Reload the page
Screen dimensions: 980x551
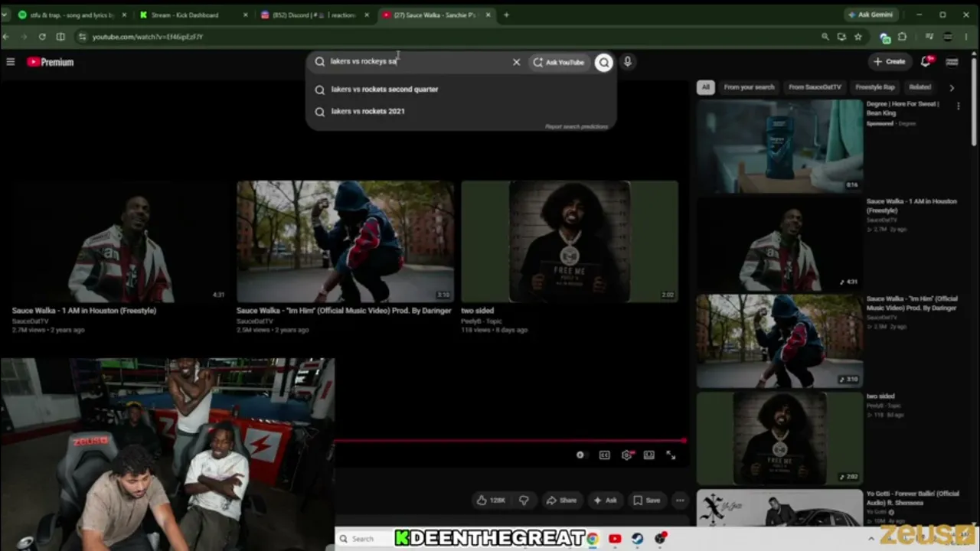42,37
